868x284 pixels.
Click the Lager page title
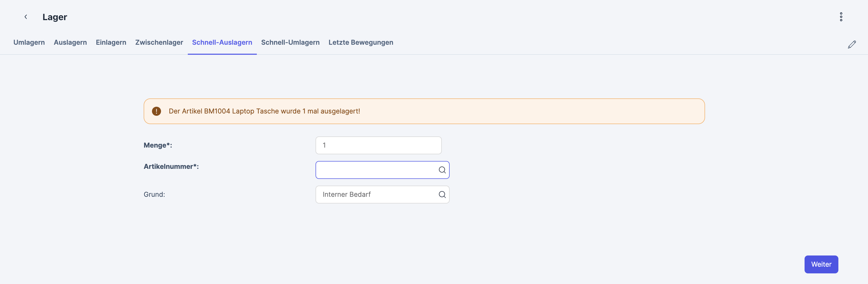(54, 17)
